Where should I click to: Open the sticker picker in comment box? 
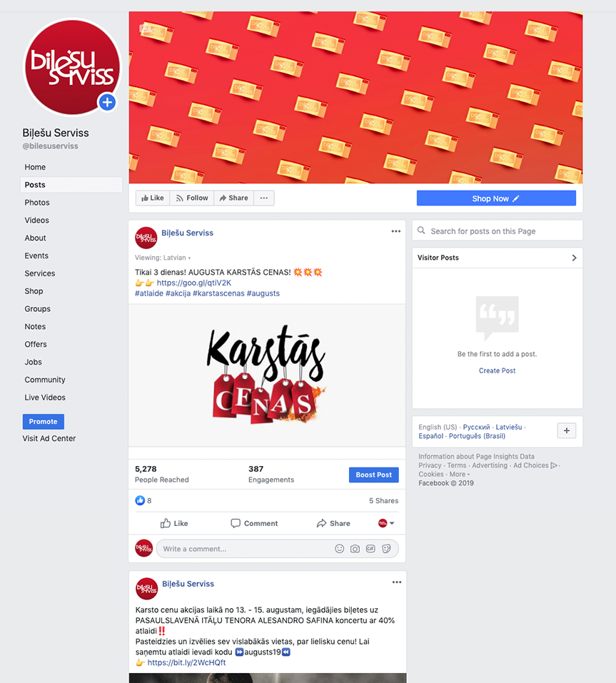click(386, 549)
